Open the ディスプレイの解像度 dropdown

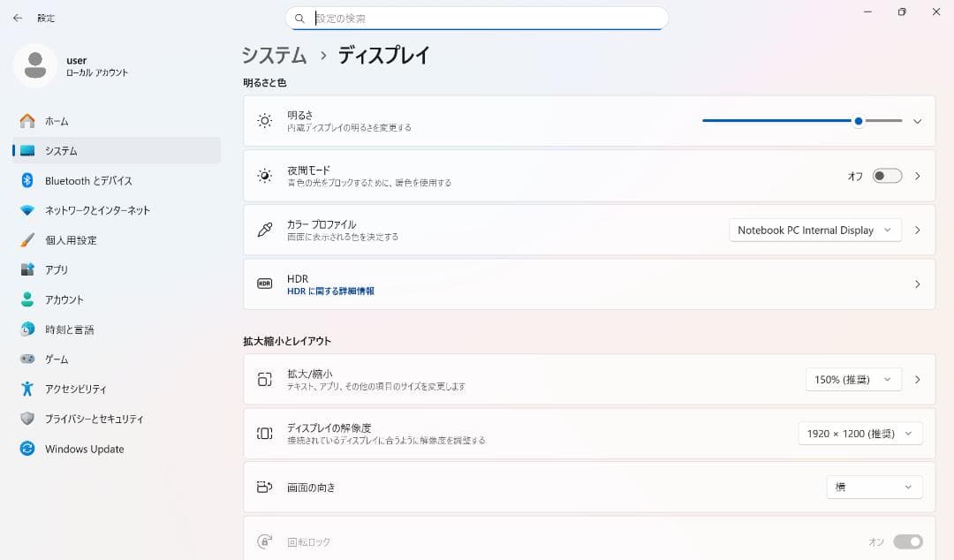click(859, 433)
